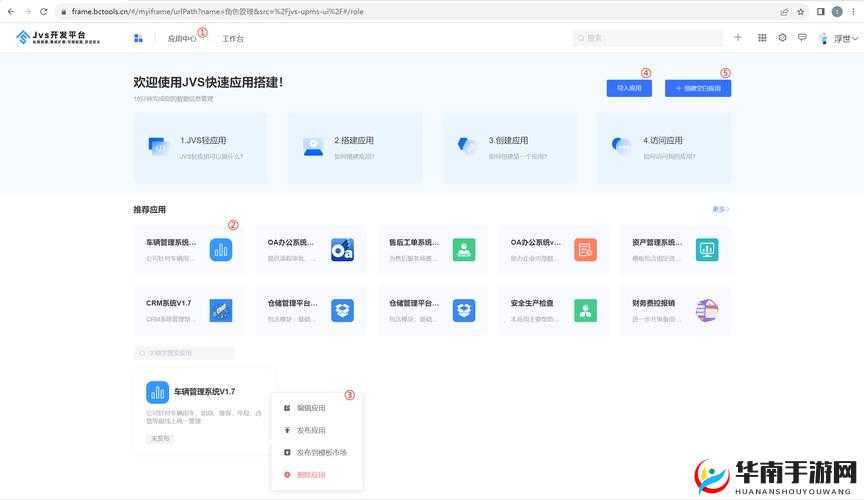Open the 3.创建应用 guide card

(x=509, y=148)
